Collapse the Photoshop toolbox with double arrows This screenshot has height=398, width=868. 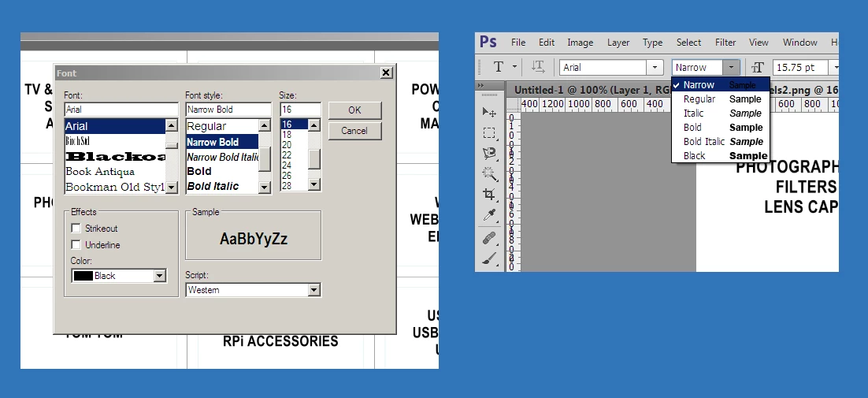click(x=480, y=85)
